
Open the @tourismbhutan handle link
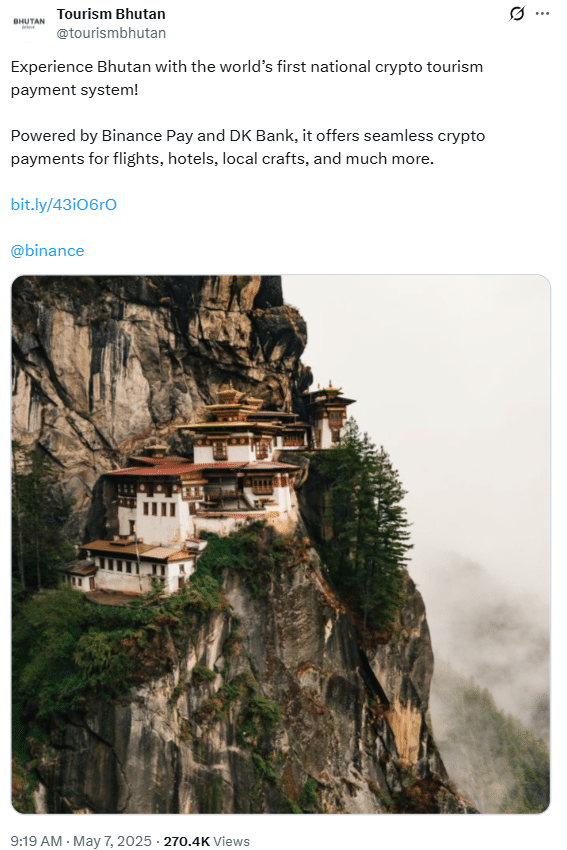111,33
